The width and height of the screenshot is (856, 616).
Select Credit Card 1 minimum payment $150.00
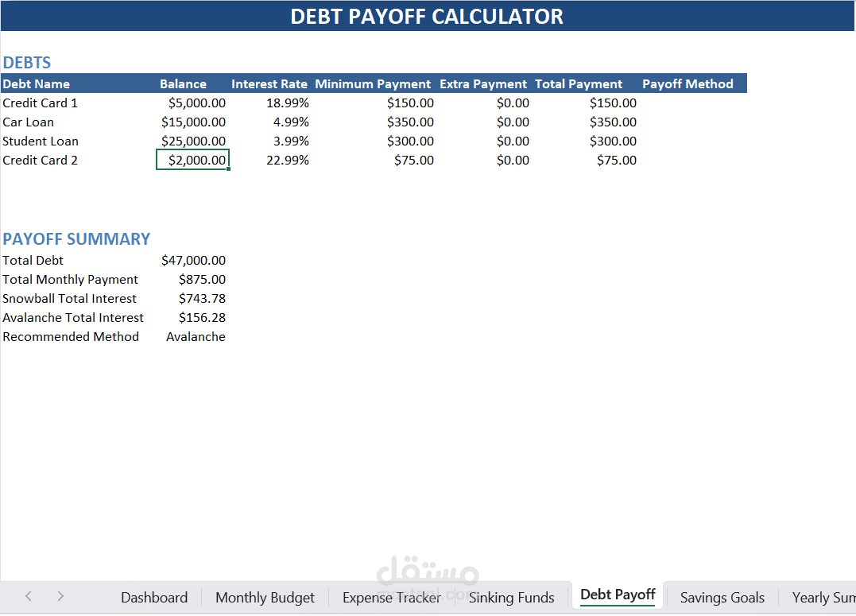pyautogui.click(x=411, y=103)
